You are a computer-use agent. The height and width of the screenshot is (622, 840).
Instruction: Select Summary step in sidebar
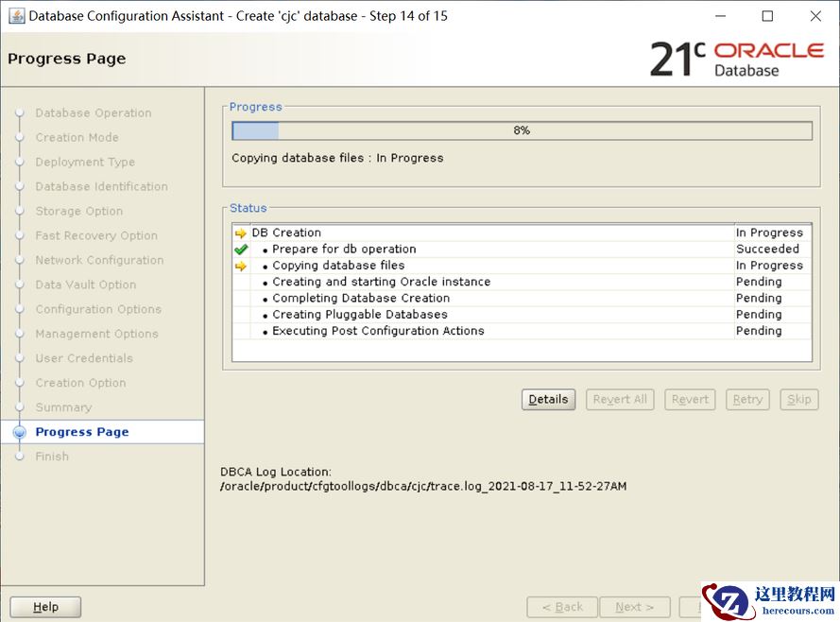pos(63,407)
